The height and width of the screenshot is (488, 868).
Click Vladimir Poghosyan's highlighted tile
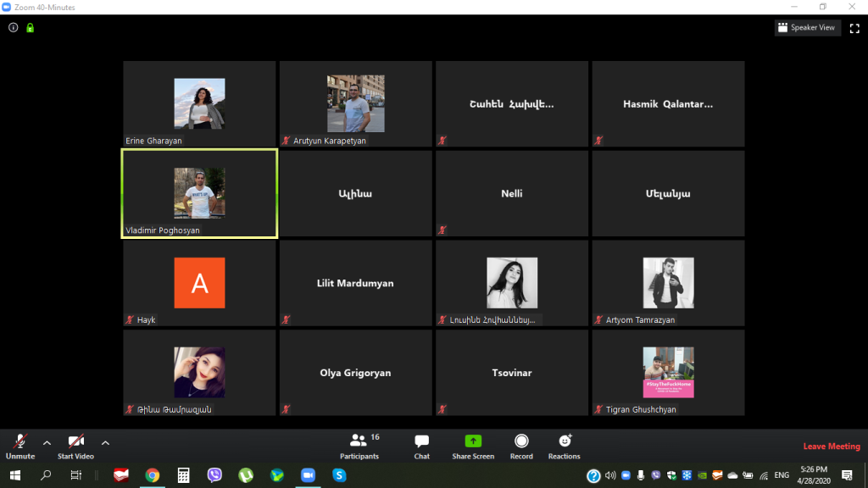click(x=199, y=194)
